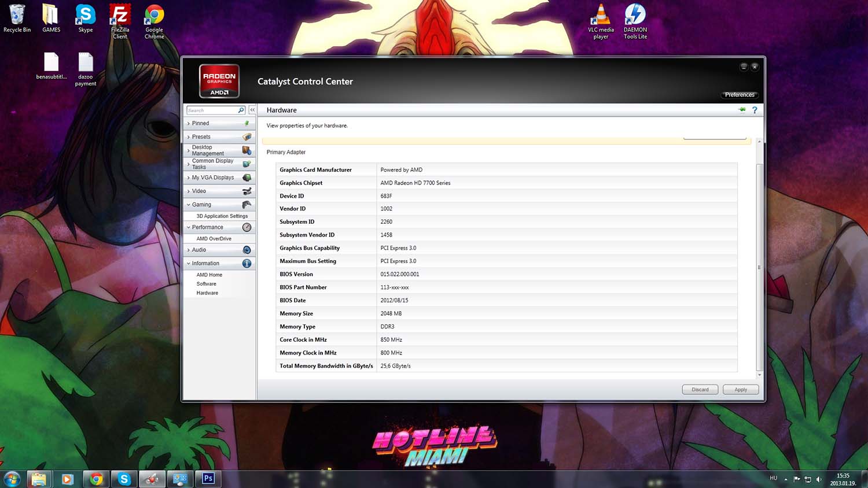Click the Core Clock value 850 MHz
868x488 pixels.
[391, 340]
